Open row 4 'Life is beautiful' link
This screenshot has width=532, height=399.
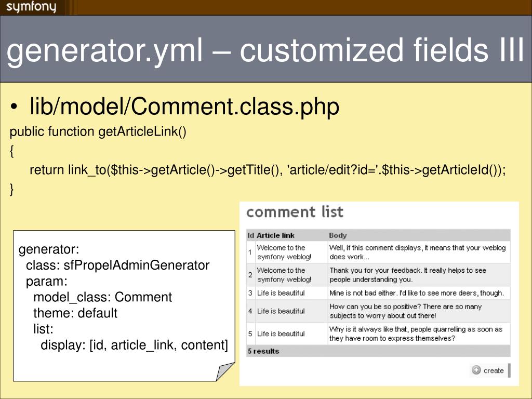[281, 311]
